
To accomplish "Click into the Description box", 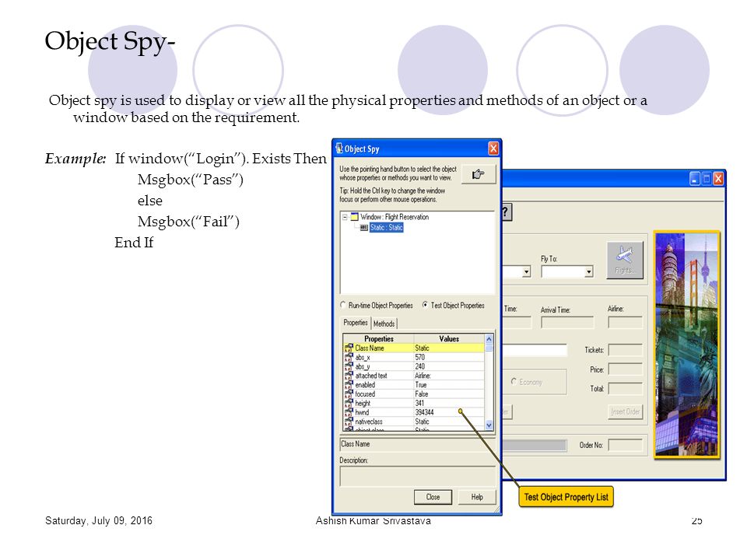I will [x=418, y=476].
